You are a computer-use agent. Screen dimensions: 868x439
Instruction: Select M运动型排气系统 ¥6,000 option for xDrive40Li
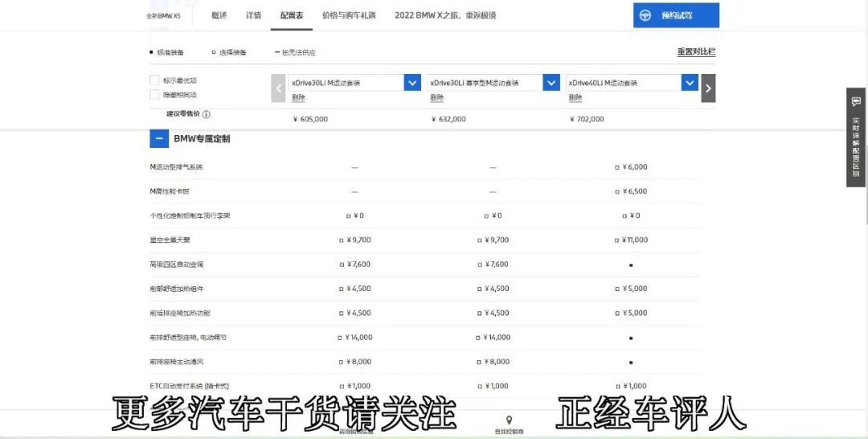pos(631,166)
